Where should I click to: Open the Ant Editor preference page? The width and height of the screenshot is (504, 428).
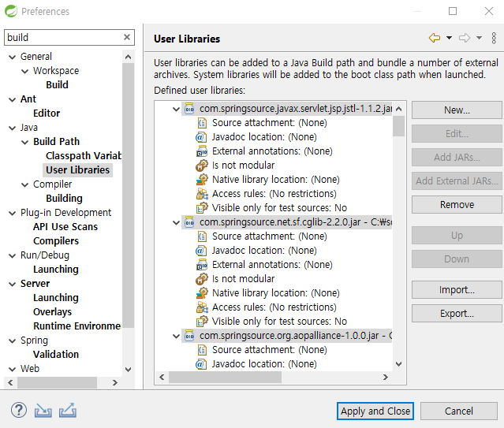click(47, 113)
